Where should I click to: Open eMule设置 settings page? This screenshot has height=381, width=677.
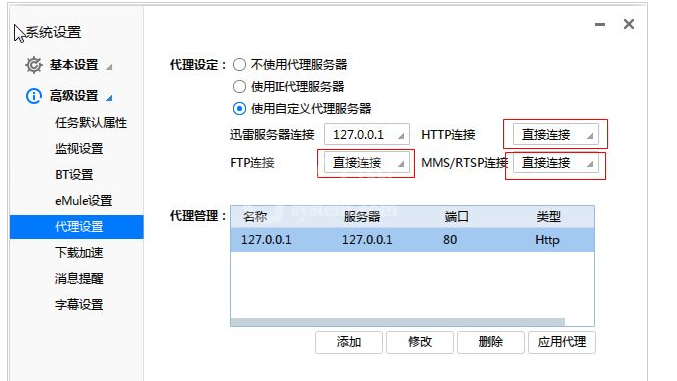pos(84,201)
